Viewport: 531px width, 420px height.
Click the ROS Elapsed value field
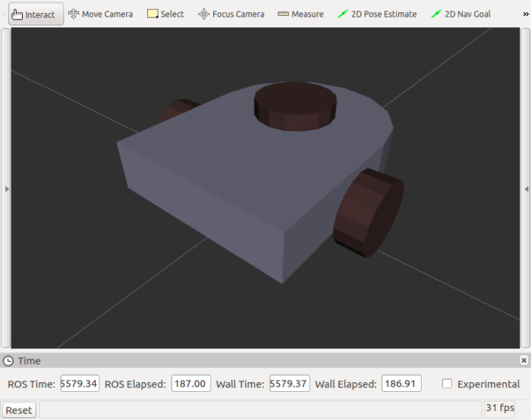click(190, 384)
